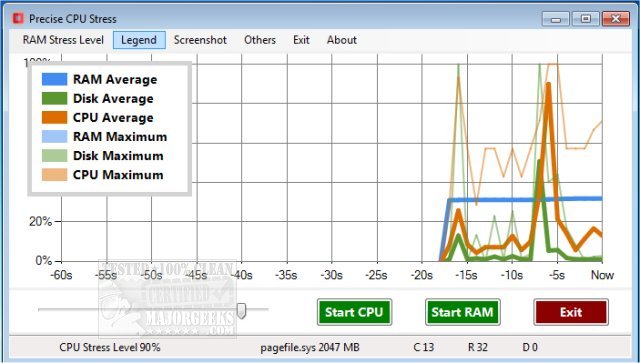Maximize the application window
640x363 pixels.
585,19
